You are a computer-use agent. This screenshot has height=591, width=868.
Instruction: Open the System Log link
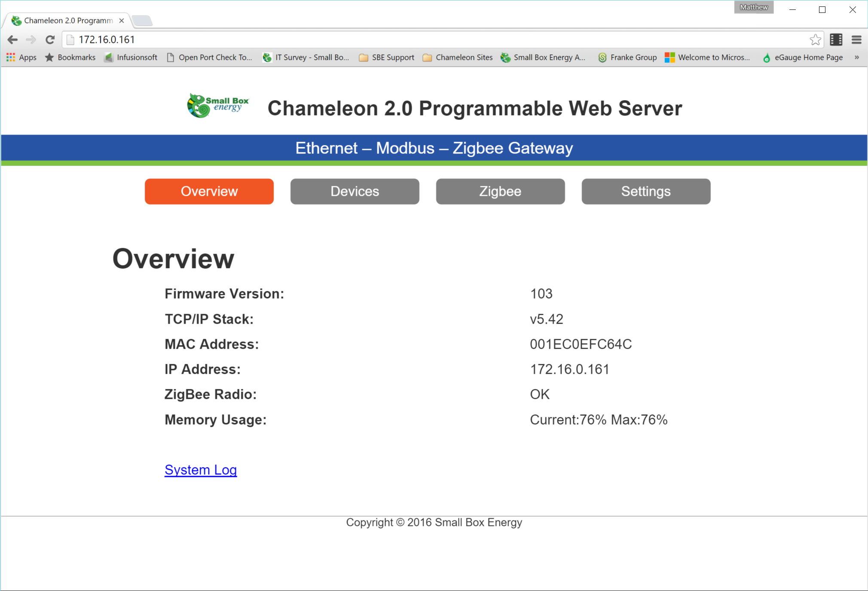point(201,470)
